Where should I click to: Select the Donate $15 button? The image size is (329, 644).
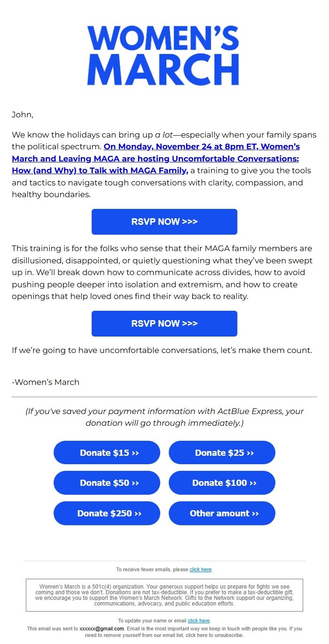107,452
